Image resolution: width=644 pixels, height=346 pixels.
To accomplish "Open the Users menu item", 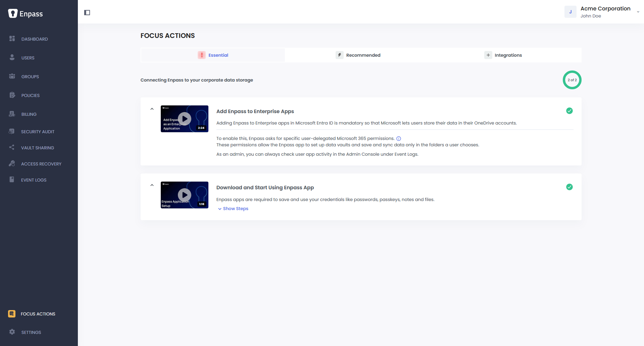I will click(28, 58).
